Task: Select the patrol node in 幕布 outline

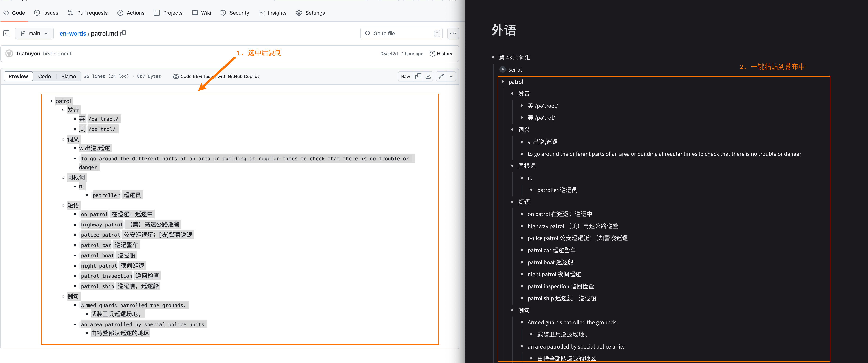Action: pos(516,82)
